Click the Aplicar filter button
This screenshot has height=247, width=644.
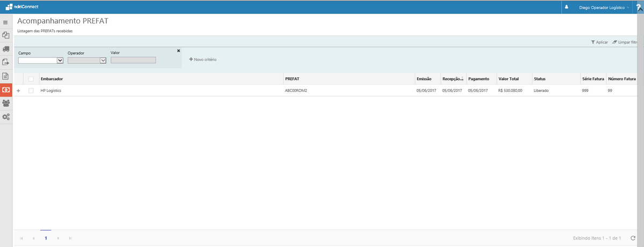(599, 42)
